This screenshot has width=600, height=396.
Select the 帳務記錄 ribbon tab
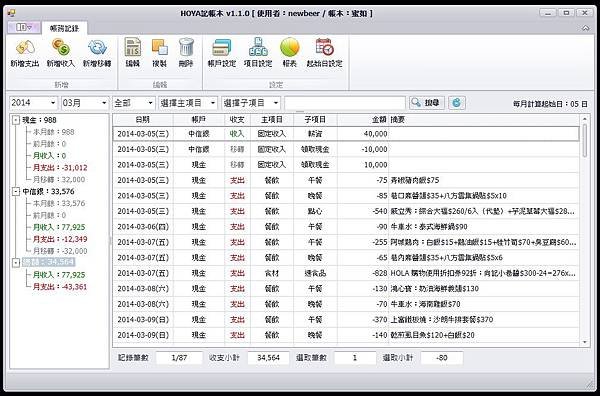pos(64,28)
